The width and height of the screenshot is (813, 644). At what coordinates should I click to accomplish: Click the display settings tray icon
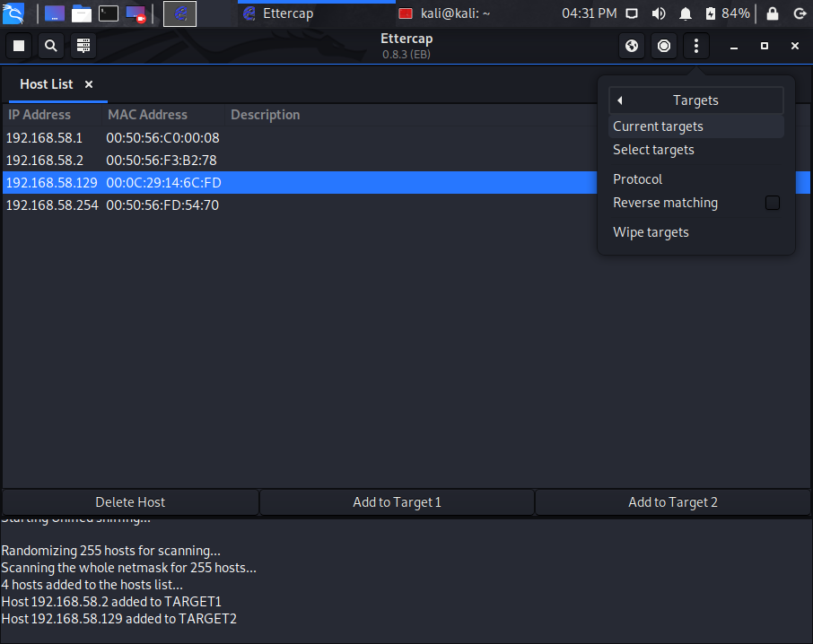[x=632, y=13]
